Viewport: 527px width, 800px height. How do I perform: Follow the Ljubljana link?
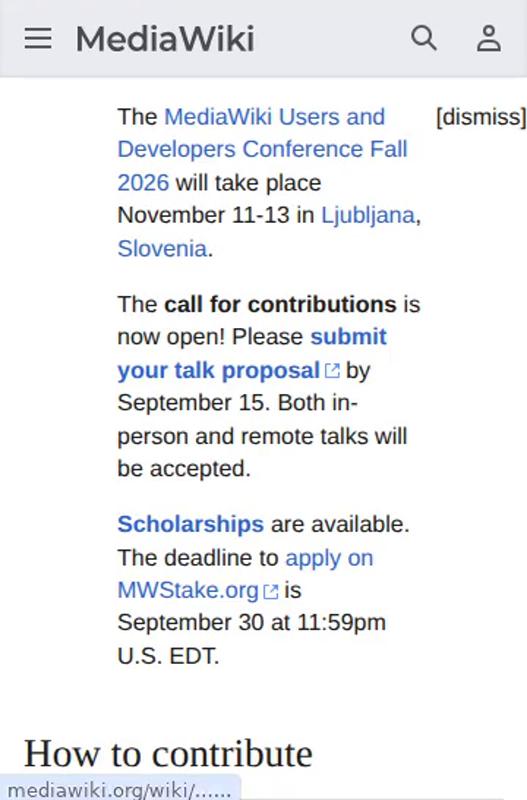click(x=368, y=216)
